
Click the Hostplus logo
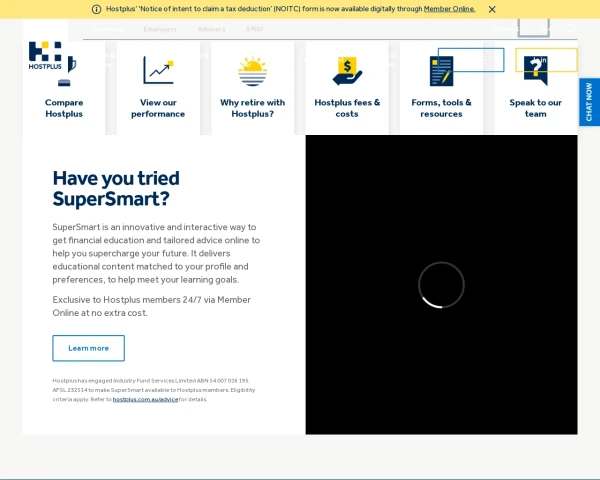(45, 56)
